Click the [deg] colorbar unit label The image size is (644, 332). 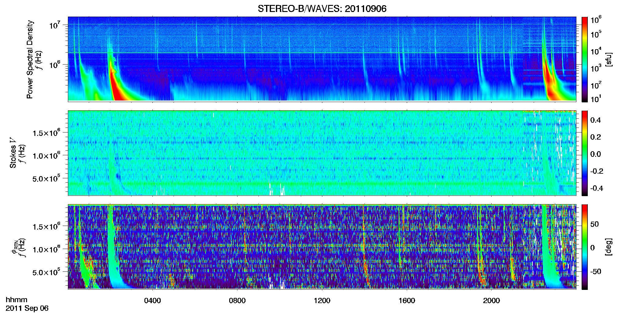[x=608, y=247]
